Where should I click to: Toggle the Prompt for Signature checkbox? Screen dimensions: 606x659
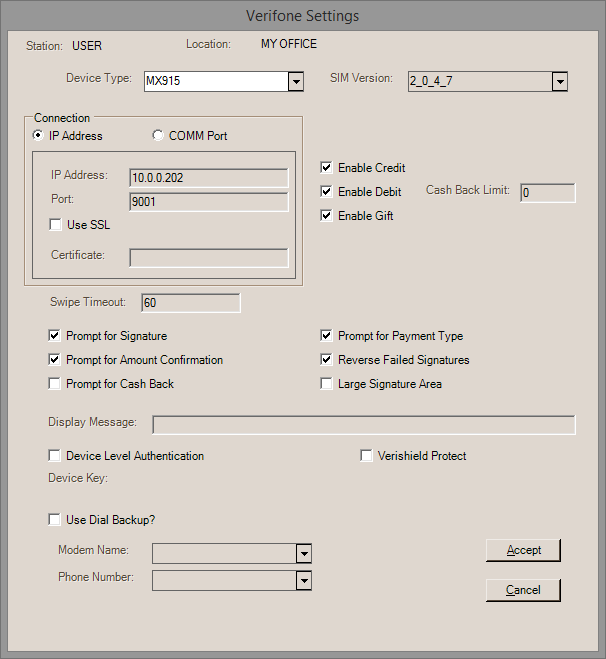(54, 335)
